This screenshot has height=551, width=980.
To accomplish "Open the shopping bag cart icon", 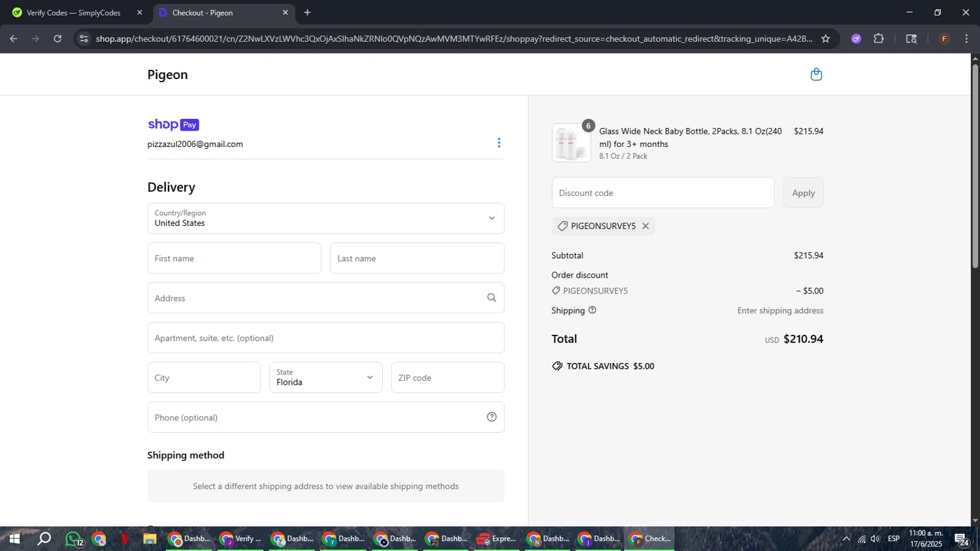I will pos(816,74).
